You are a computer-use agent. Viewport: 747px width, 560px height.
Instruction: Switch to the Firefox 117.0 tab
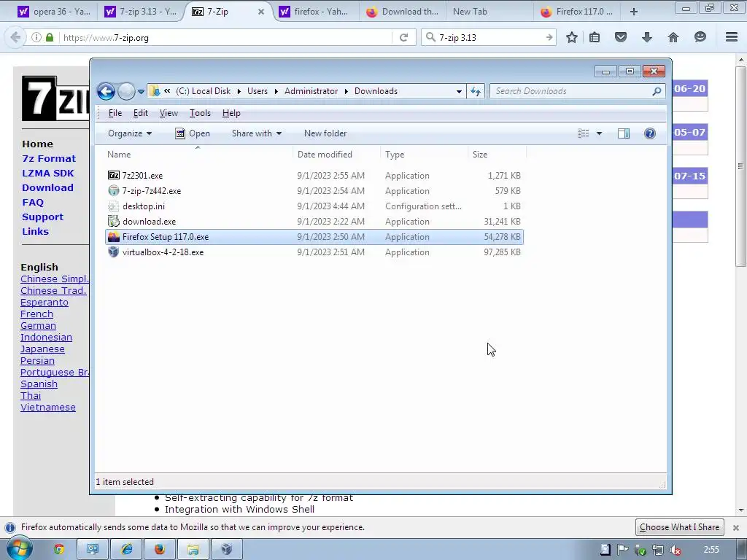[x=577, y=12]
